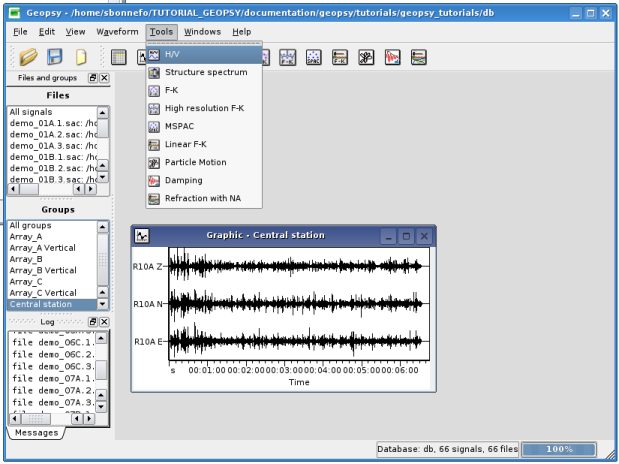Image resolution: width=619 pixels, height=464 pixels.
Task: Choose F-K in the Tools menu
Action: (204, 90)
